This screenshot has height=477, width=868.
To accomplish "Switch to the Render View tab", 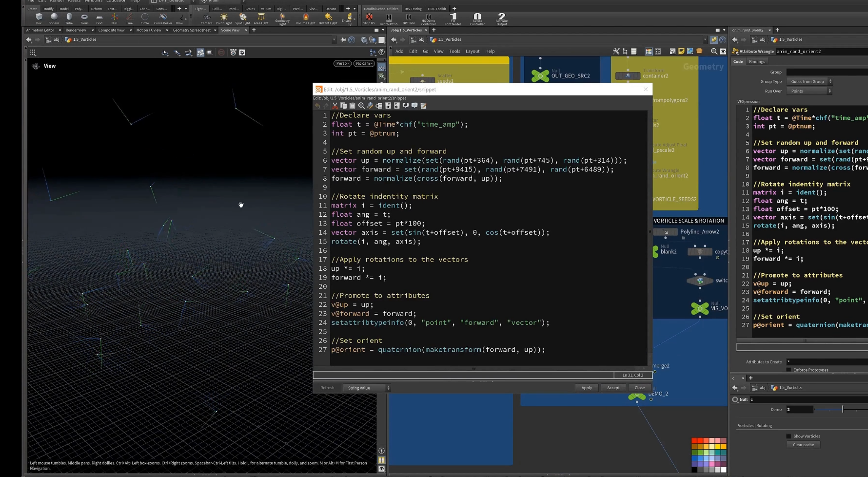I will click(76, 30).
